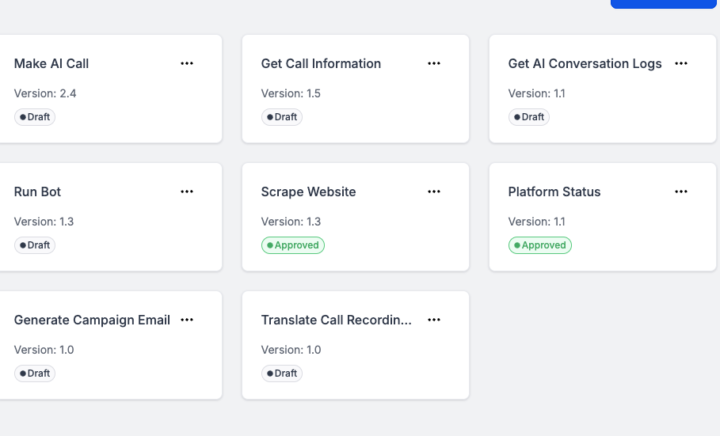This screenshot has height=436, width=720.
Task: Open three-dot menu for Get AI Conversation Logs
Action: 681,63
